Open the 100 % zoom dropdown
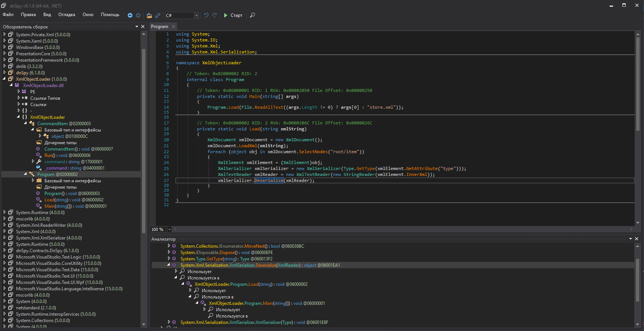The width and height of the screenshot is (644, 331). [169, 229]
